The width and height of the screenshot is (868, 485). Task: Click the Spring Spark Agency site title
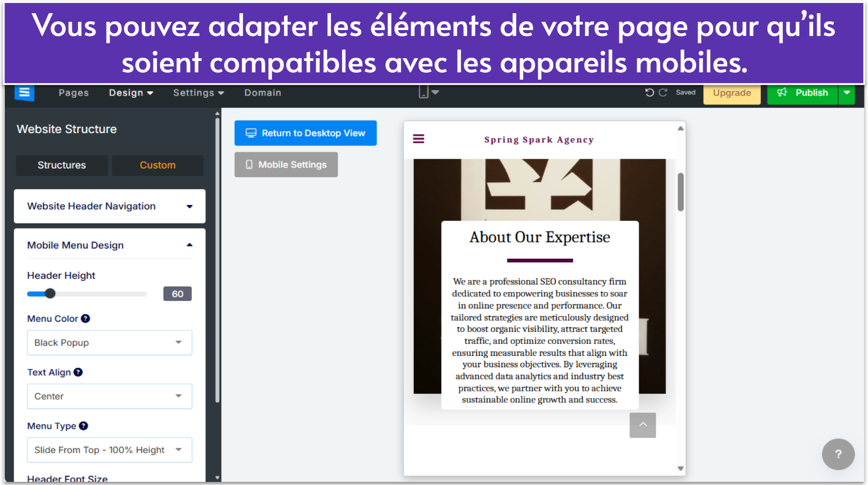pos(539,140)
